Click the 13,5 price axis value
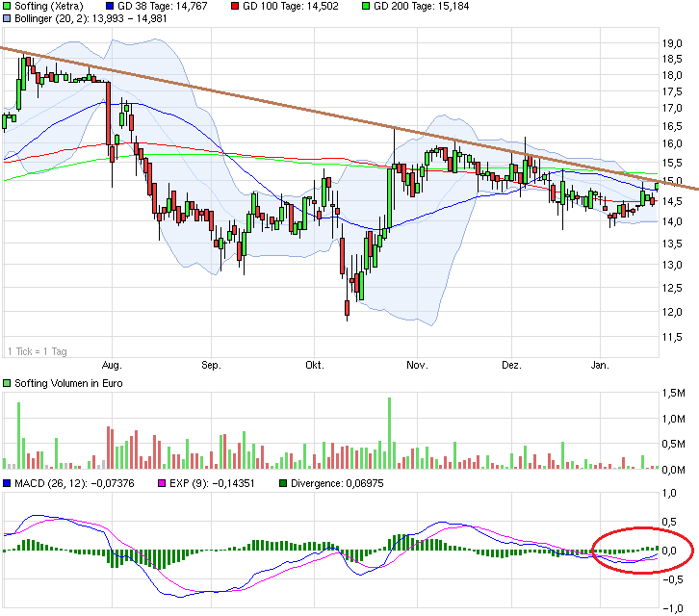The image size is (699, 616). tap(672, 244)
